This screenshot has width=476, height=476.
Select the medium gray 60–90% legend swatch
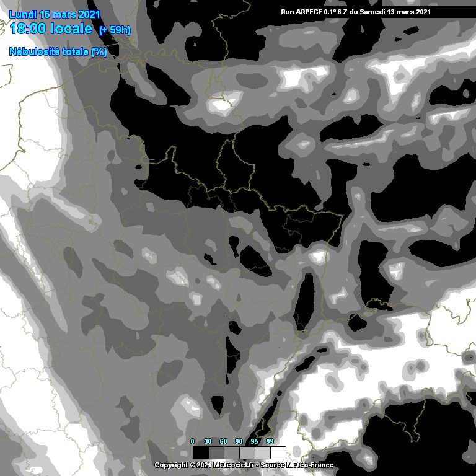(231, 452)
